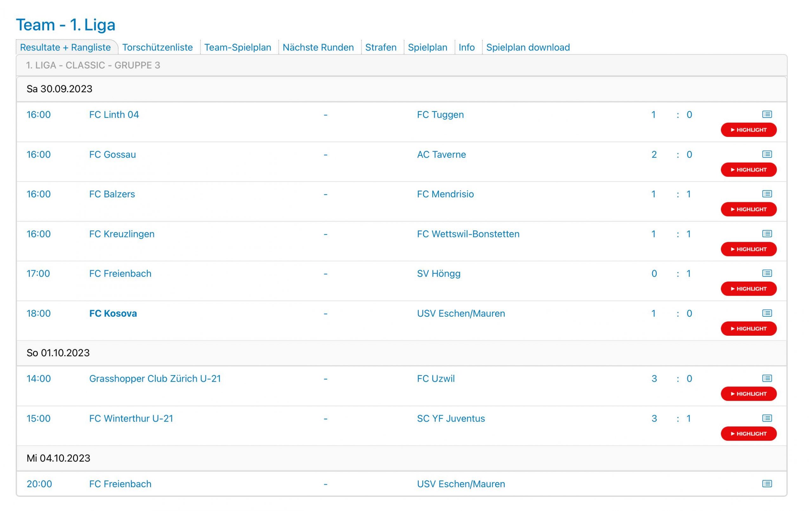Switch to Torschützenliste tab
Screen dimensions: 812x511
[157, 47]
